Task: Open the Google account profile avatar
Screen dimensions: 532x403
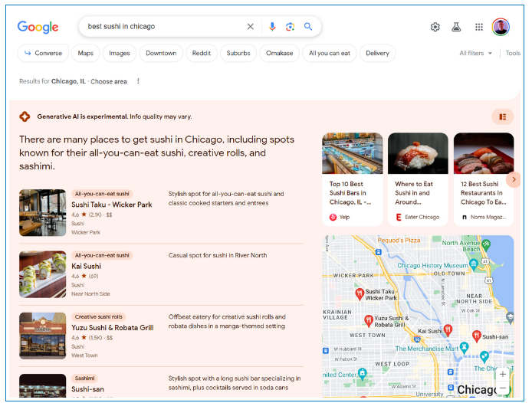Action: (501, 27)
